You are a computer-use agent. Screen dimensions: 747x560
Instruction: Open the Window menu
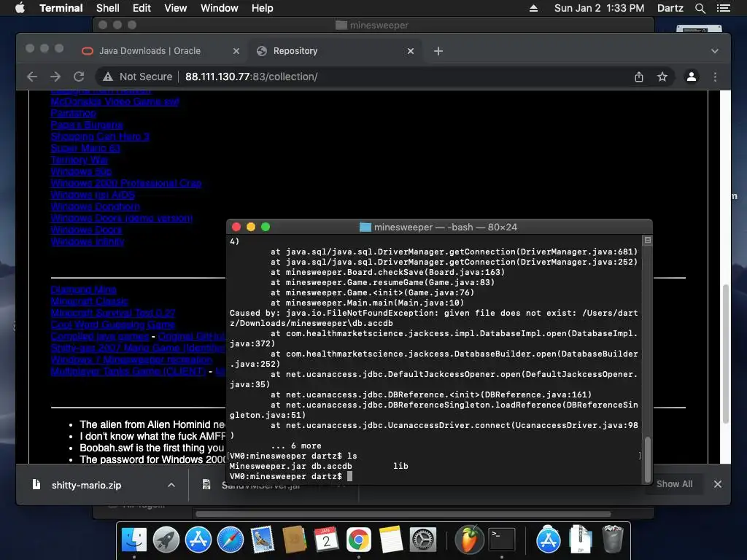pos(219,8)
